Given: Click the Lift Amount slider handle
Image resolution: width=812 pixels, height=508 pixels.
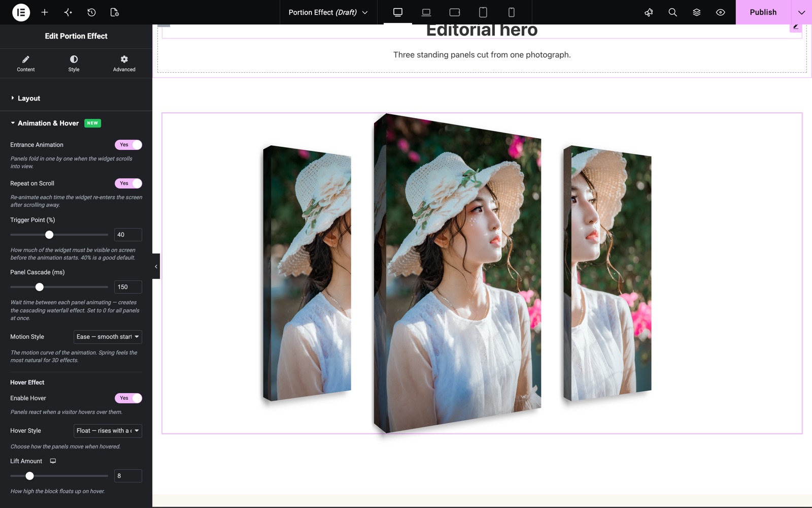Looking at the screenshot, I should click(x=30, y=476).
